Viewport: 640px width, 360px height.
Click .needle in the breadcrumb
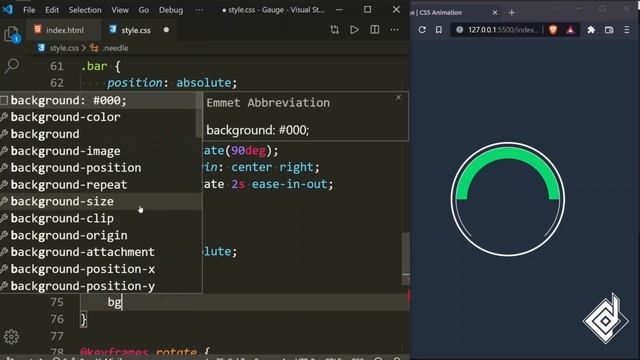(x=116, y=48)
